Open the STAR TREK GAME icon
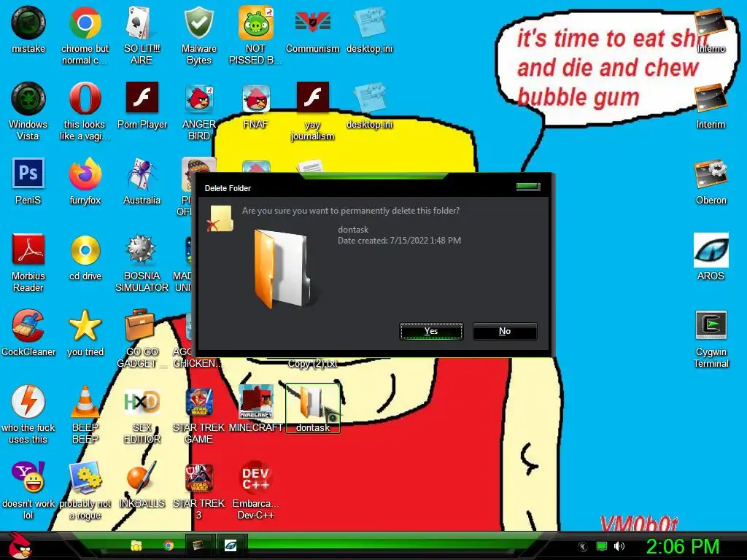Screen dimensions: 747x560 point(198,415)
